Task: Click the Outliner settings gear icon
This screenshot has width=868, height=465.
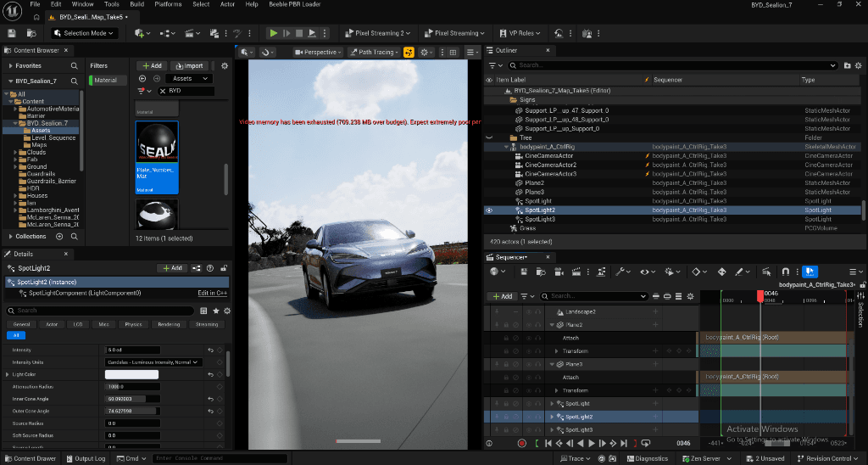Action: (x=859, y=65)
